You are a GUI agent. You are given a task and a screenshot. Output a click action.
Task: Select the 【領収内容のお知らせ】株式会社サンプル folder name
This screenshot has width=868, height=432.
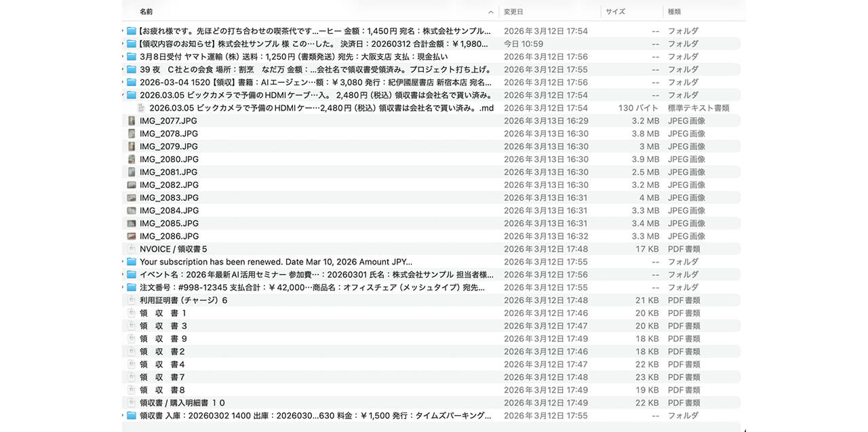(313, 44)
